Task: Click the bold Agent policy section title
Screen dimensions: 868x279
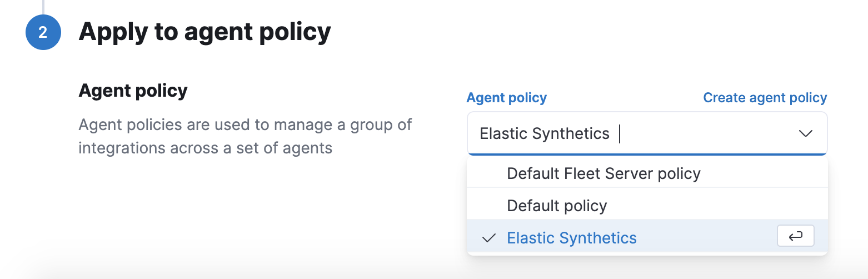Action: point(133,90)
